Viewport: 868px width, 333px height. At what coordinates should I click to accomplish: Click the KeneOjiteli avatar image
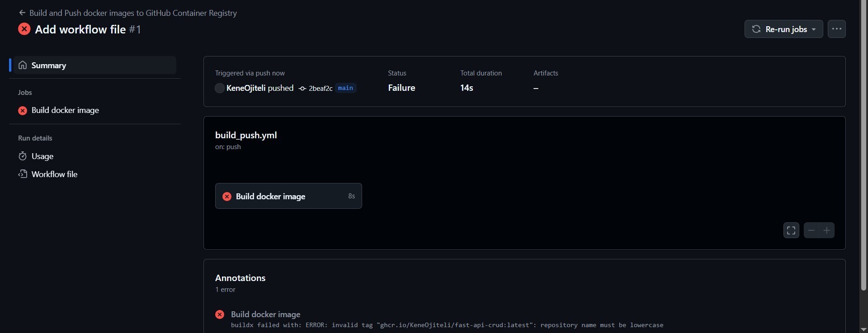click(x=220, y=88)
